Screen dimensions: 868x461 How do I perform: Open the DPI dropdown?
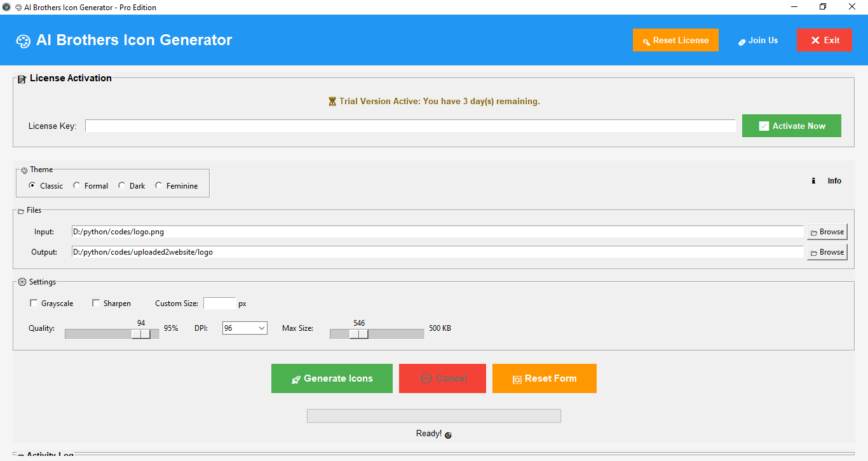point(245,328)
